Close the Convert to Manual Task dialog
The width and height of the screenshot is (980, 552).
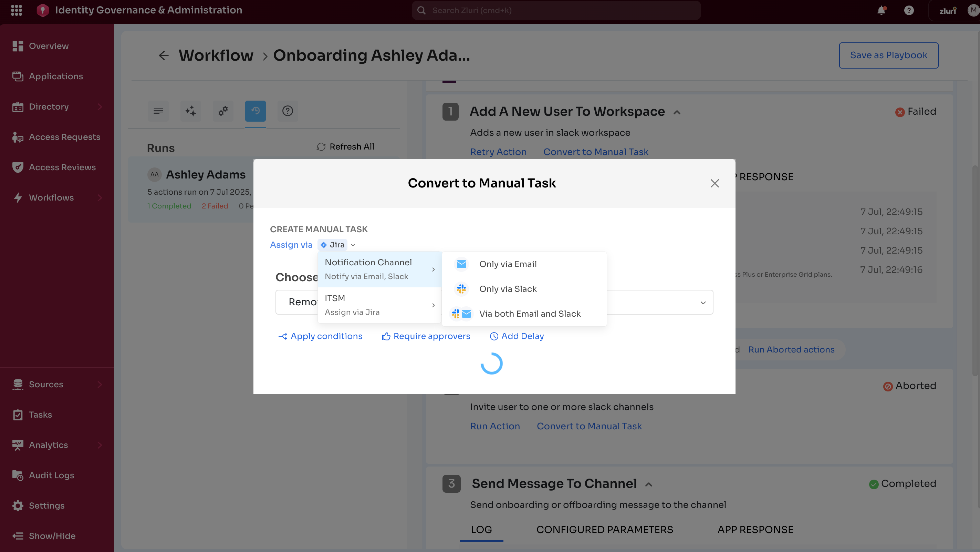click(x=715, y=184)
